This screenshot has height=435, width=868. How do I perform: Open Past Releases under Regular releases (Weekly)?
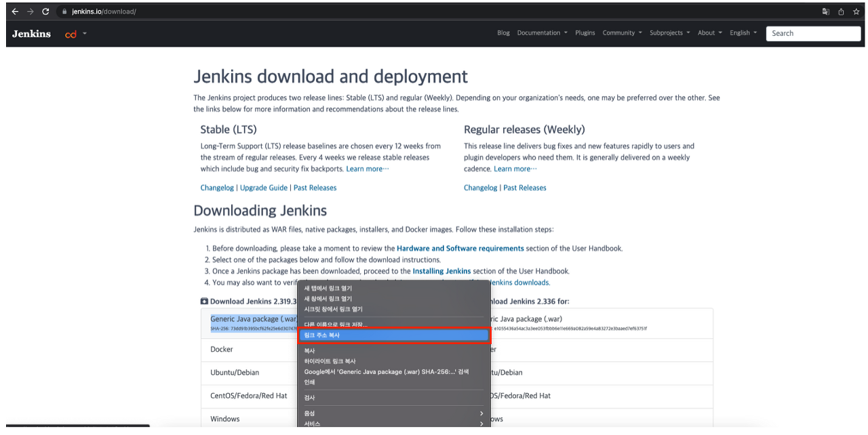[x=525, y=188]
